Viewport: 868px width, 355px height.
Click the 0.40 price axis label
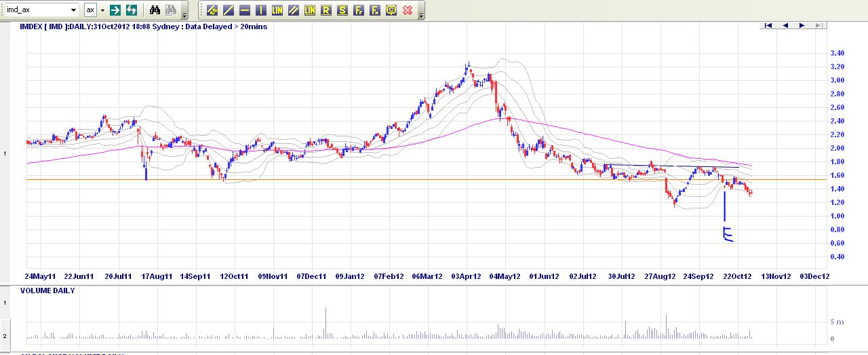tap(837, 257)
